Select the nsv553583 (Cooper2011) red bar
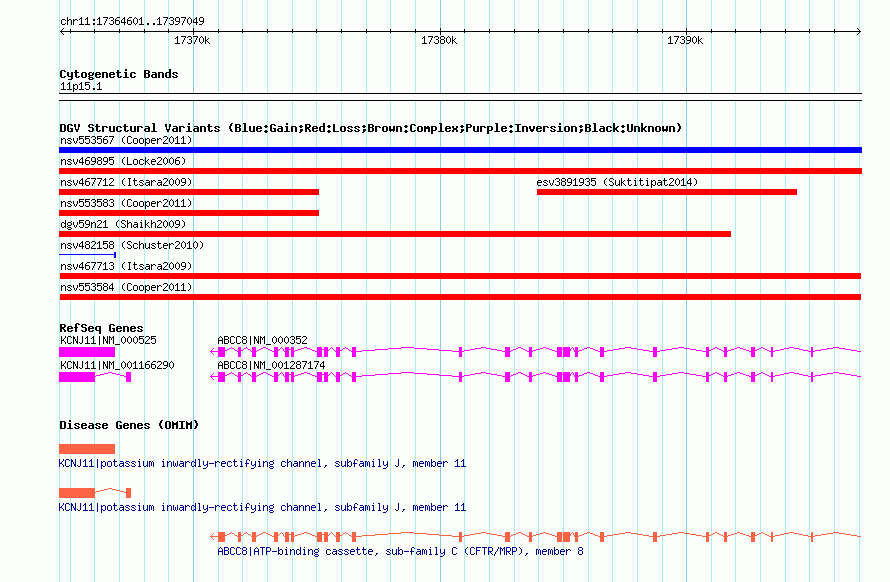This screenshot has width=890, height=582. pos(189,213)
